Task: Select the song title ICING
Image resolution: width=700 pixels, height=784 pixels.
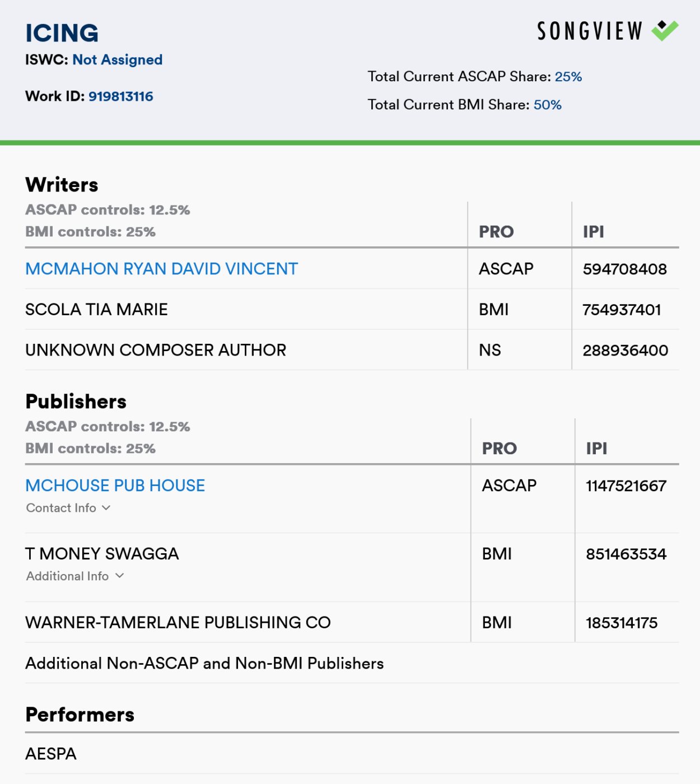Action: (63, 33)
